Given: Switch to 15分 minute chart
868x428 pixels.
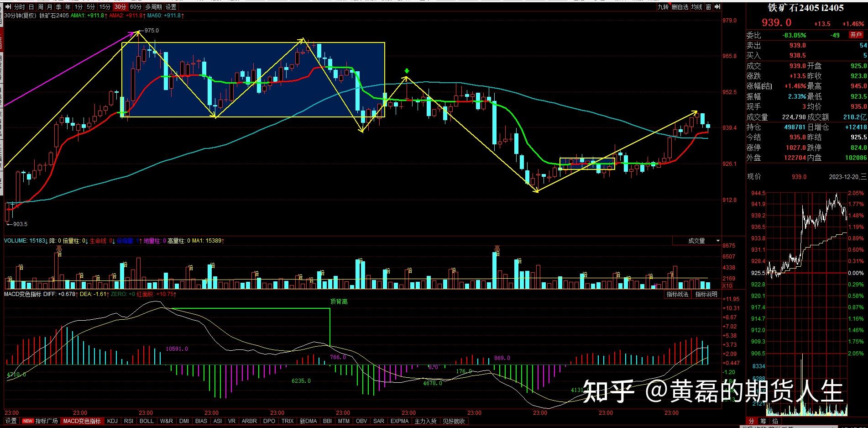Looking at the screenshot, I should 105,7.
